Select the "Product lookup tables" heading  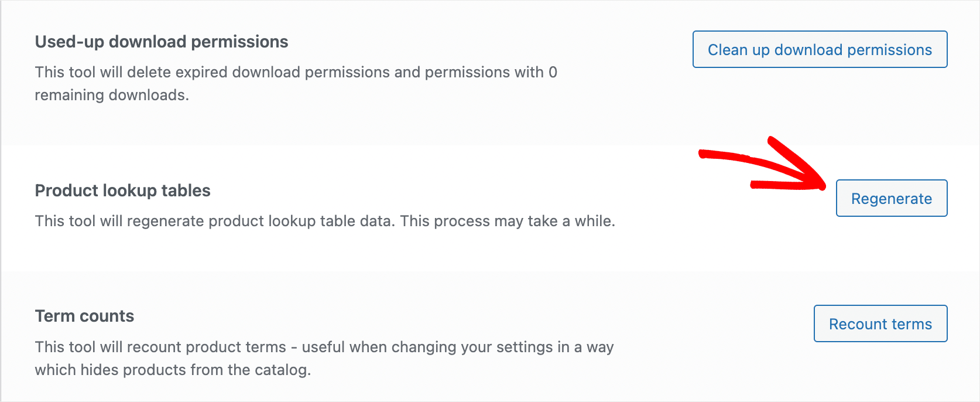pos(122,191)
